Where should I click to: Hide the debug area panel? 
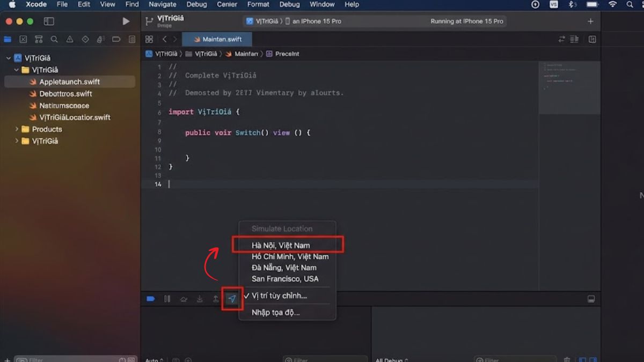click(591, 299)
